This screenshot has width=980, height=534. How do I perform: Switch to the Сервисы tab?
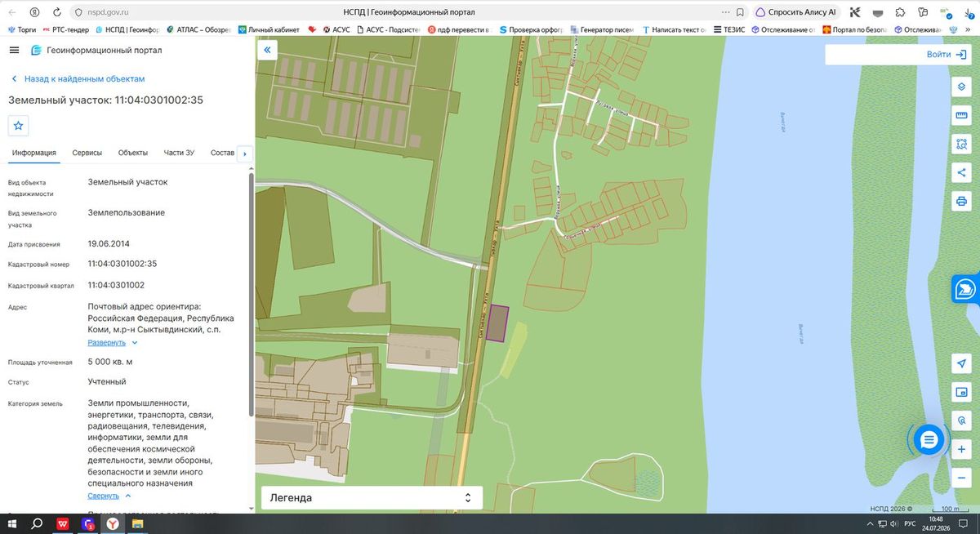[x=87, y=153]
